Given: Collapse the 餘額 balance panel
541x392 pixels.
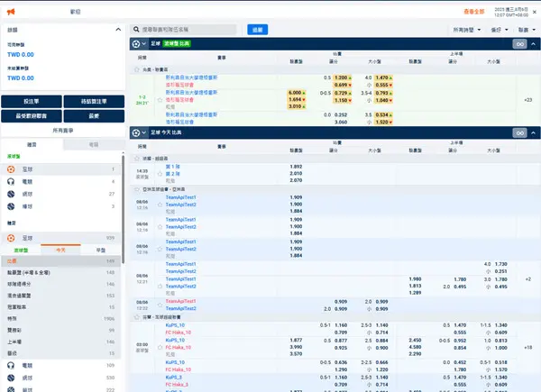Looking at the screenshot, I should tap(118, 29).
